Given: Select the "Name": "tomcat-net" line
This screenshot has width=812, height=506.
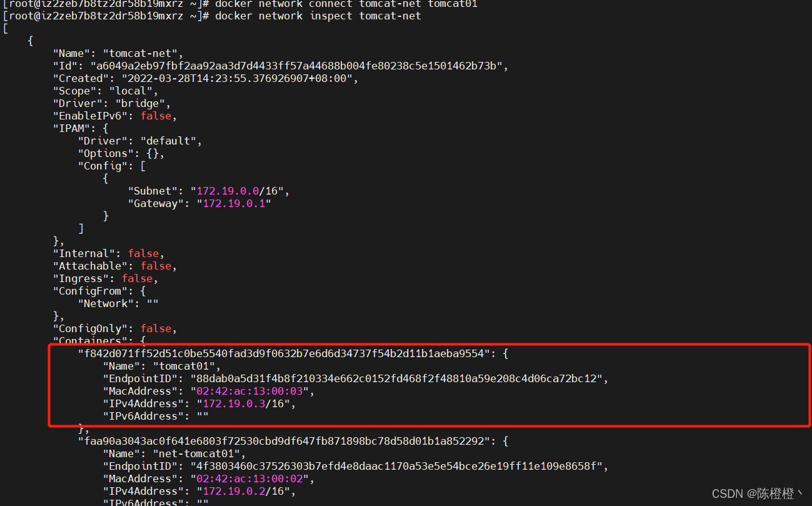Looking at the screenshot, I should coord(118,53).
